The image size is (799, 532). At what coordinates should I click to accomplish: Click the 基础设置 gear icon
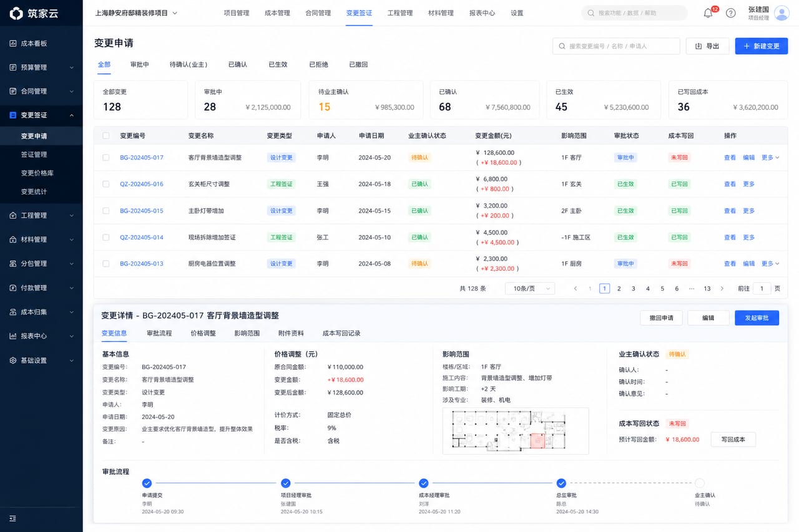pyautogui.click(x=13, y=360)
